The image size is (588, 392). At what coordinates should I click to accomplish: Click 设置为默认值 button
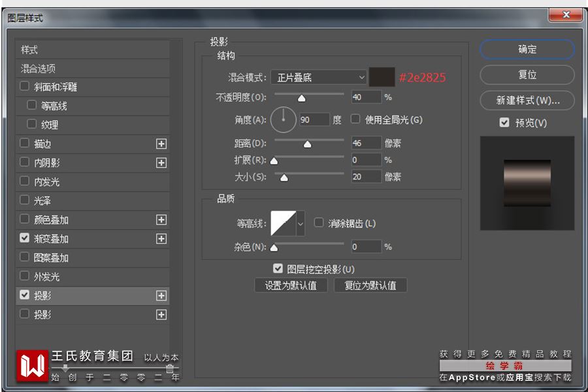(x=291, y=286)
